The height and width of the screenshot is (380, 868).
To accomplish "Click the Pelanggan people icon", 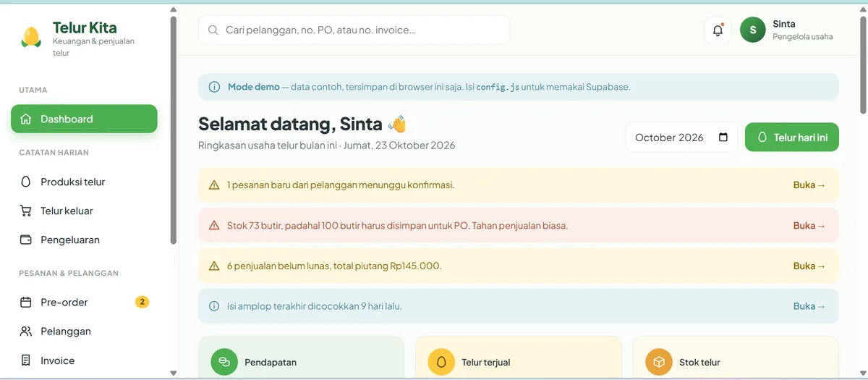I will coord(26,332).
